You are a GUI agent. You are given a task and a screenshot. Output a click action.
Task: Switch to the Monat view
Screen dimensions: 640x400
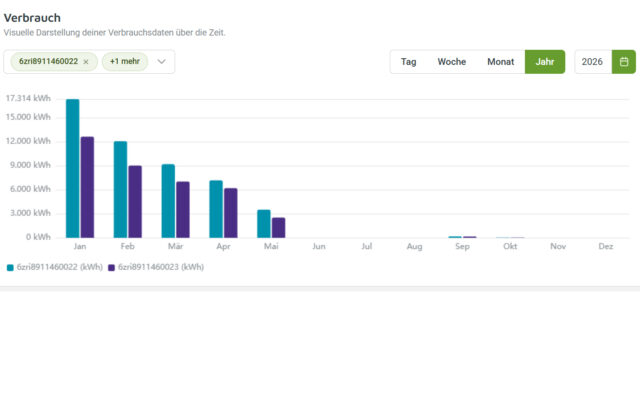click(x=500, y=62)
